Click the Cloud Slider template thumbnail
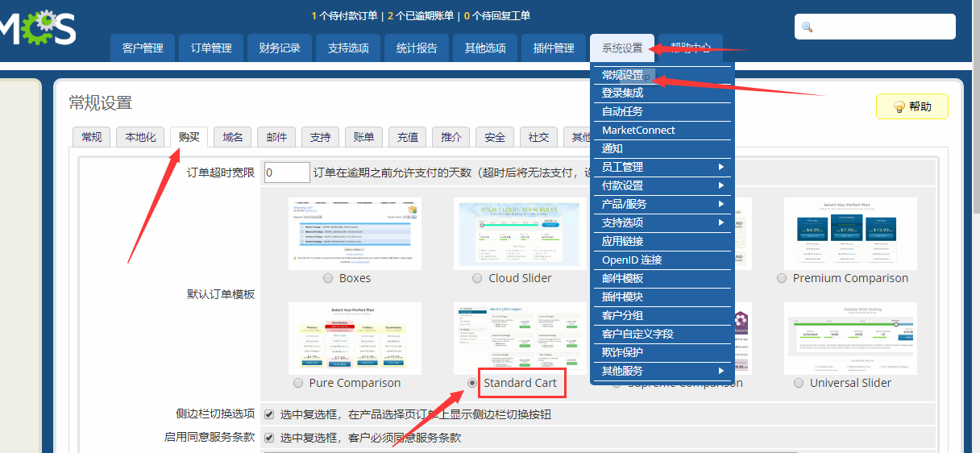Image resolution: width=980 pixels, height=453 pixels. pyautogui.click(x=520, y=234)
